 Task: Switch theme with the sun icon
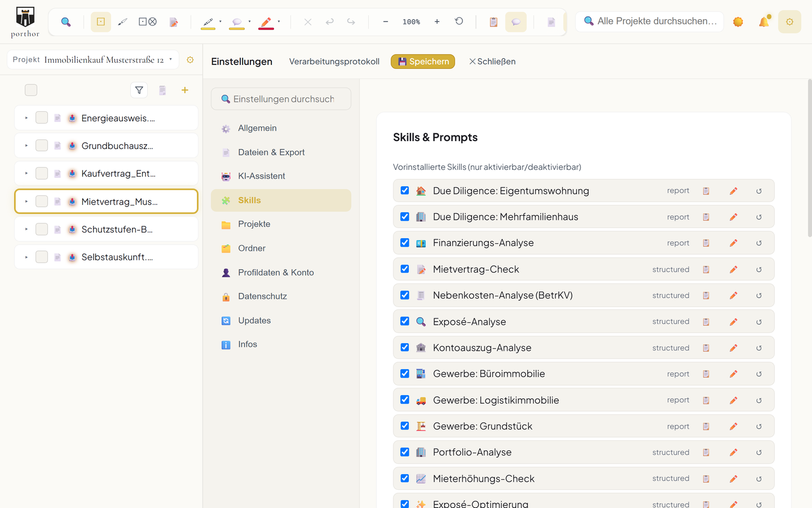[x=738, y=22]
